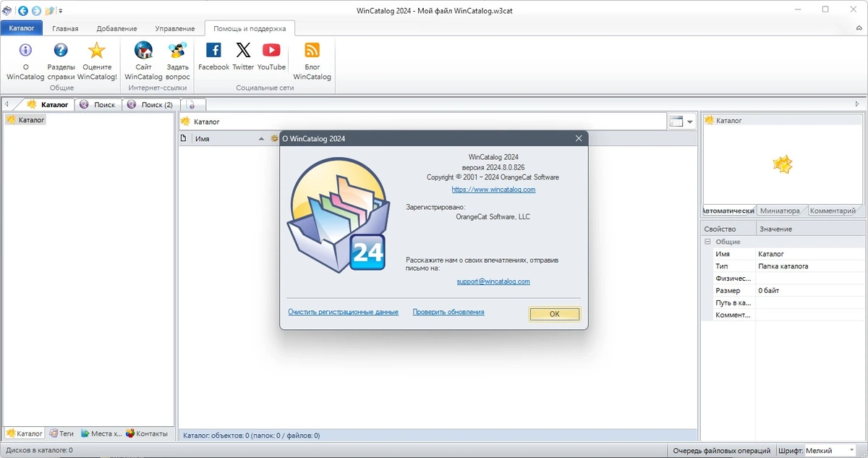Select the 'Автоматически' preview tab
868x458 pixels.
tap(728, 211)
